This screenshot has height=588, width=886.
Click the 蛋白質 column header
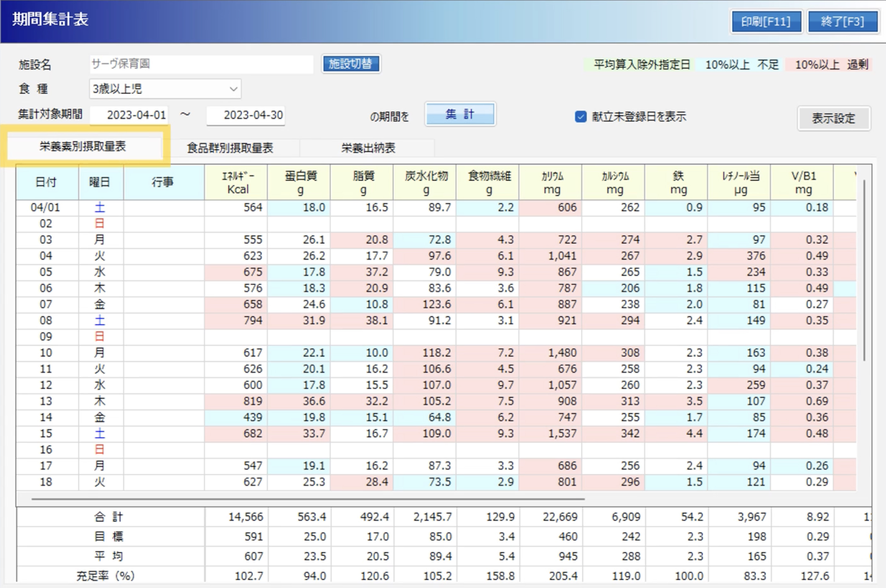coord(299,182)
